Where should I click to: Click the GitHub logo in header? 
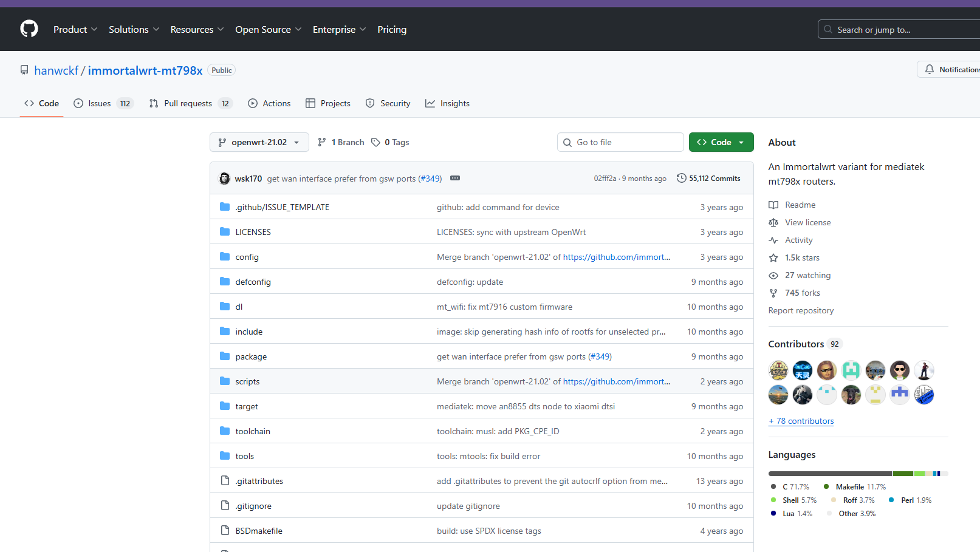pos(29,29)
